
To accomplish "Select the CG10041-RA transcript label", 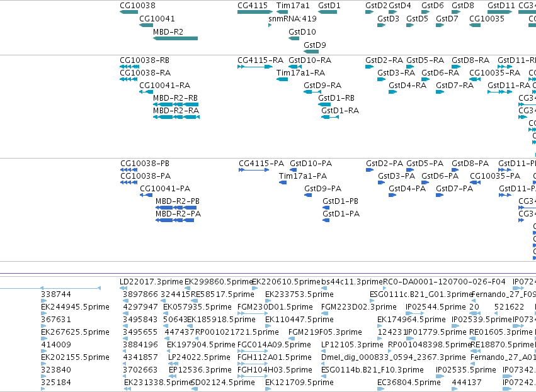I will pyautogui.click(x=165, y=86).
